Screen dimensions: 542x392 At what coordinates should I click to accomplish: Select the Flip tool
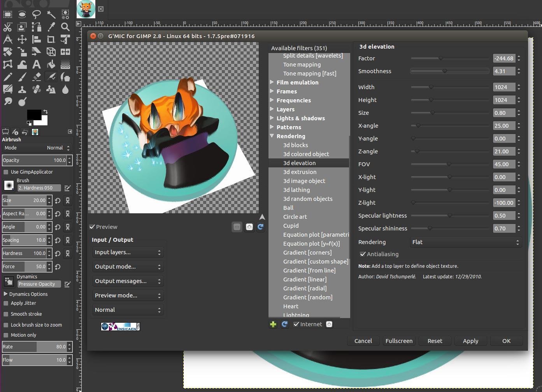click(65, 52)
